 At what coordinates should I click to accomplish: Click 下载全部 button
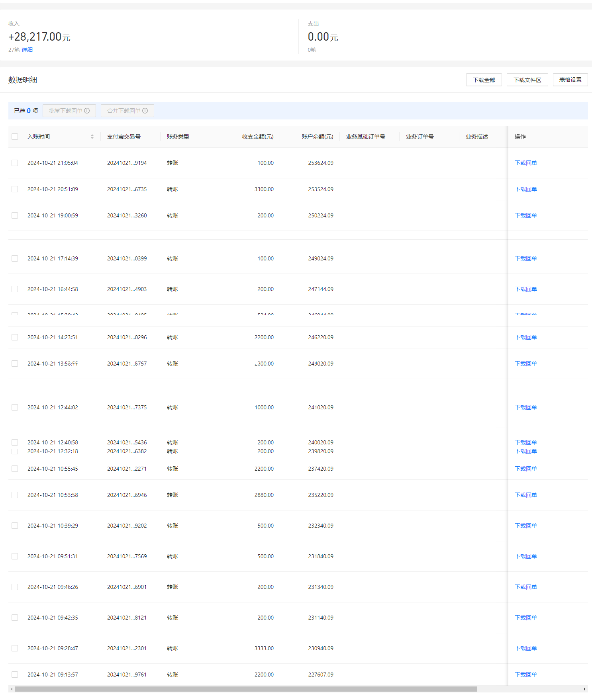484,80
